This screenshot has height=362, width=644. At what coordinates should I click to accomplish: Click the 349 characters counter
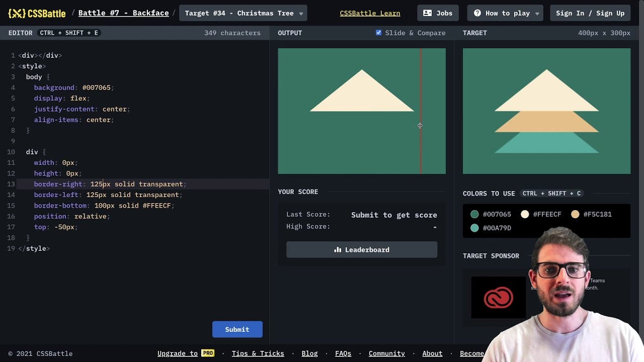pyautogui.click(x=232, y=33)
